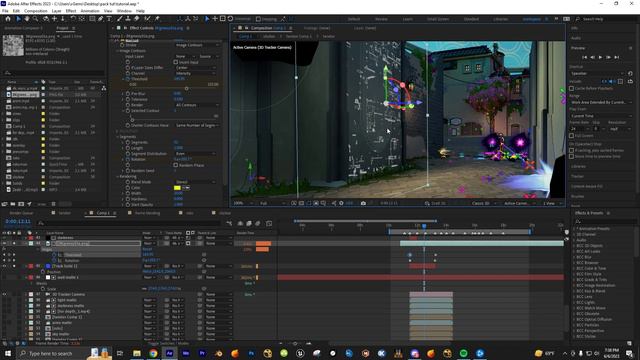Open the Active Camera view dropdown in viewer
This screenshot has height=360, width=640.
click(x=518, y=203)
